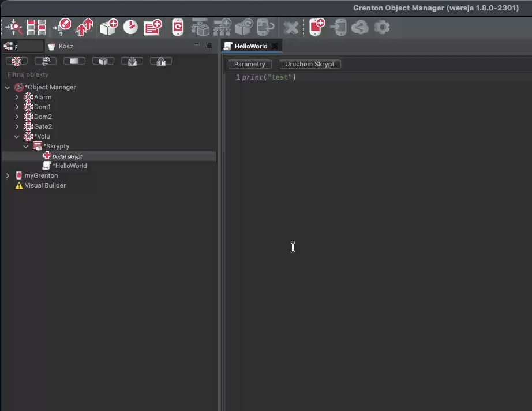Select *Object Manager in the tree
This screenshot has height=411, width=532.
coord(50,87)
